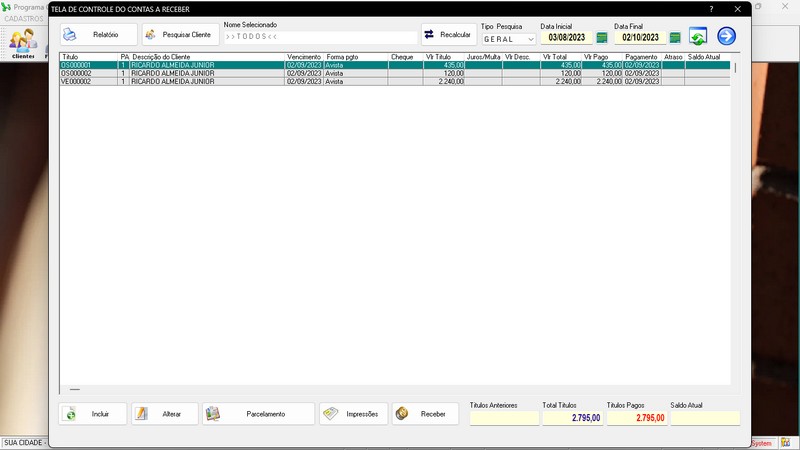Click the Parcelamento button
The width and height of the screenshot is (800, 450).
tap(259, 414)
